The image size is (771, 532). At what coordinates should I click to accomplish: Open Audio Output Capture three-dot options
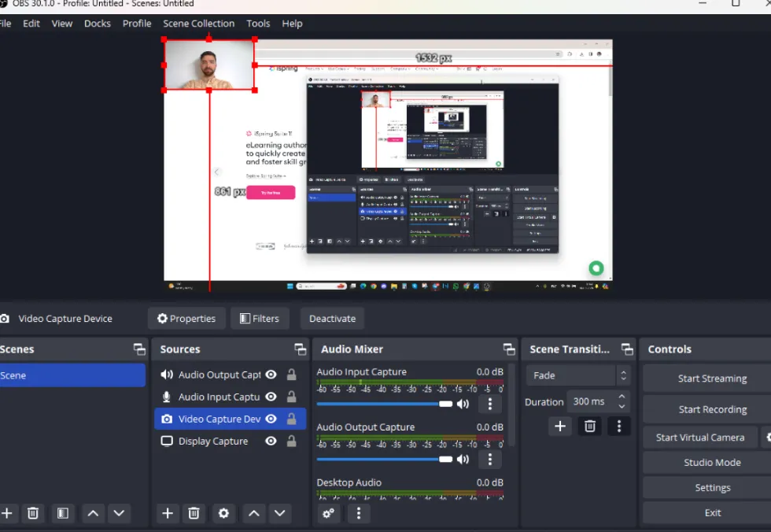click(489, 459)
